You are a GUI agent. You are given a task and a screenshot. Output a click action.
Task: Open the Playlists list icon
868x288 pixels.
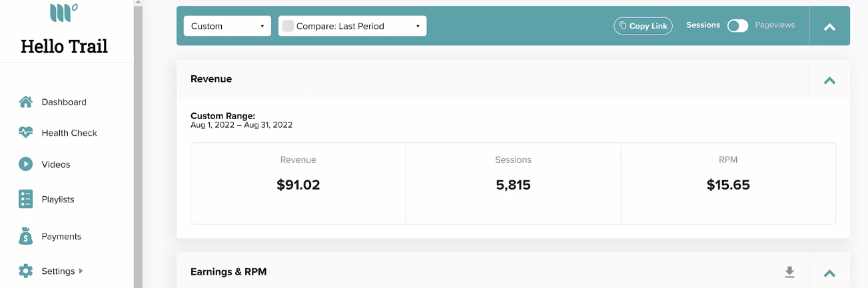click(x=25, y=199)
